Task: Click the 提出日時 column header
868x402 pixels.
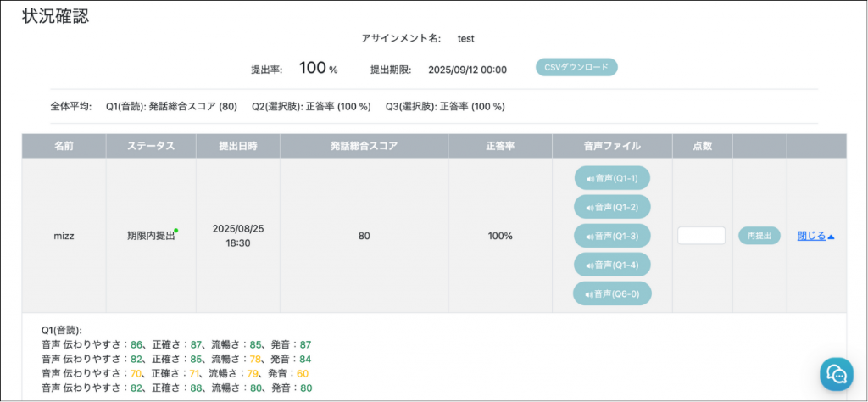Action: click(237, 146)
